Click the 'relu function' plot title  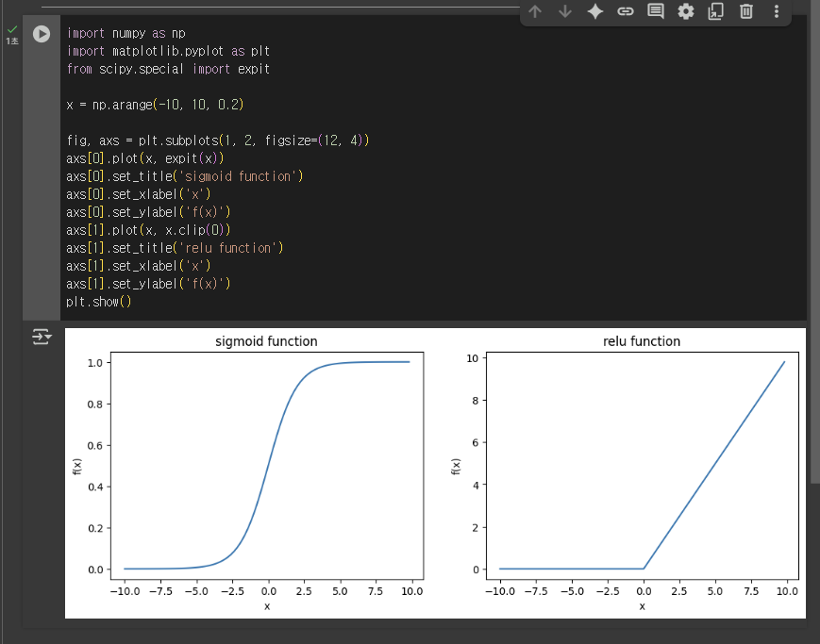click(642, 341)
